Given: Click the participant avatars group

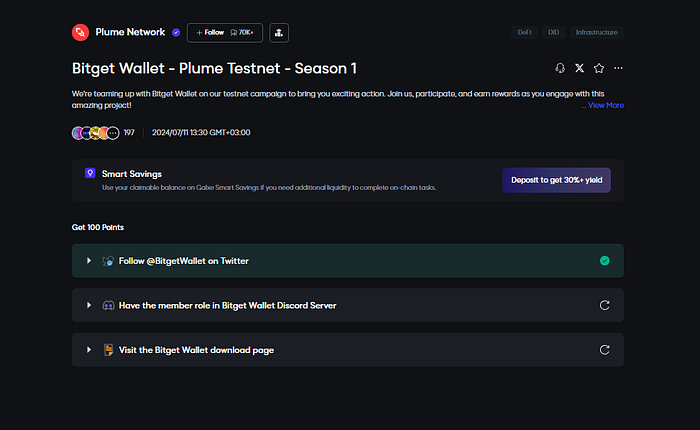Looking at the screenshot, I should [x=96, y=132].
